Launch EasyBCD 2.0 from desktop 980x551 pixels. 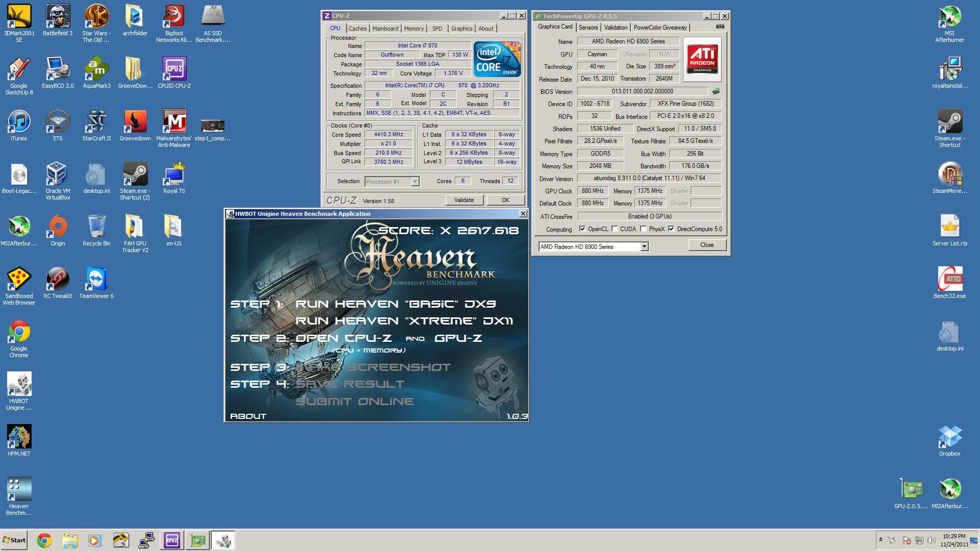[58, 73]
